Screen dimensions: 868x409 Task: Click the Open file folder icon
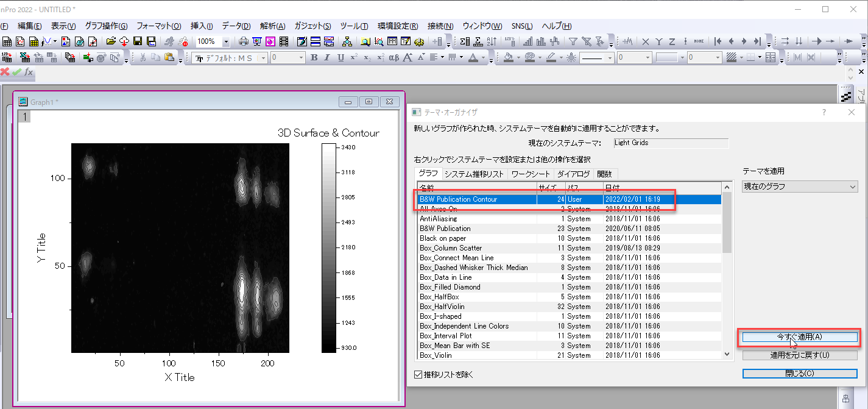tap(111, 41)
